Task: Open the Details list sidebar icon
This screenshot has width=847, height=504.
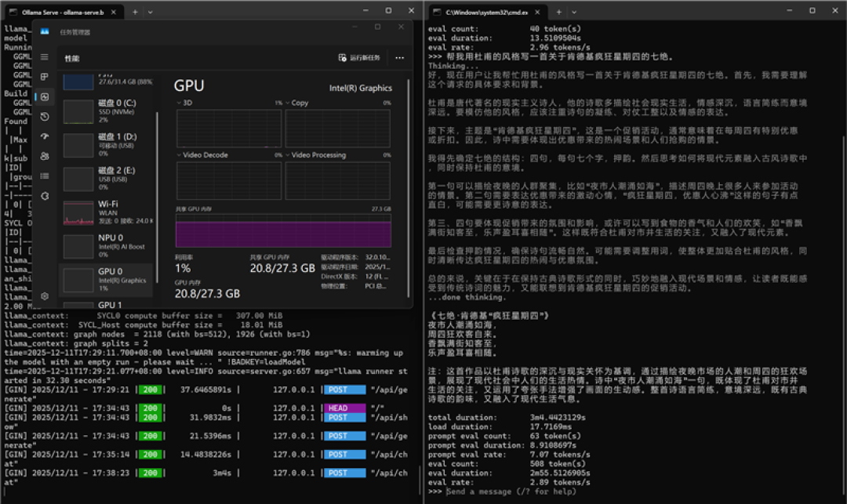Action: (44, 176)
